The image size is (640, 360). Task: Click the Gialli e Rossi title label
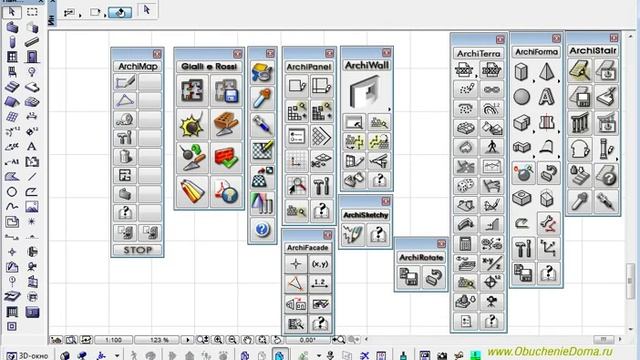(x=209, y=67)
